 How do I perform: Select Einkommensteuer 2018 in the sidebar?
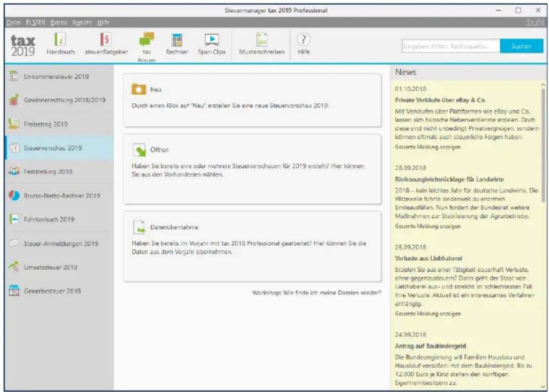[x=59, y=76]
